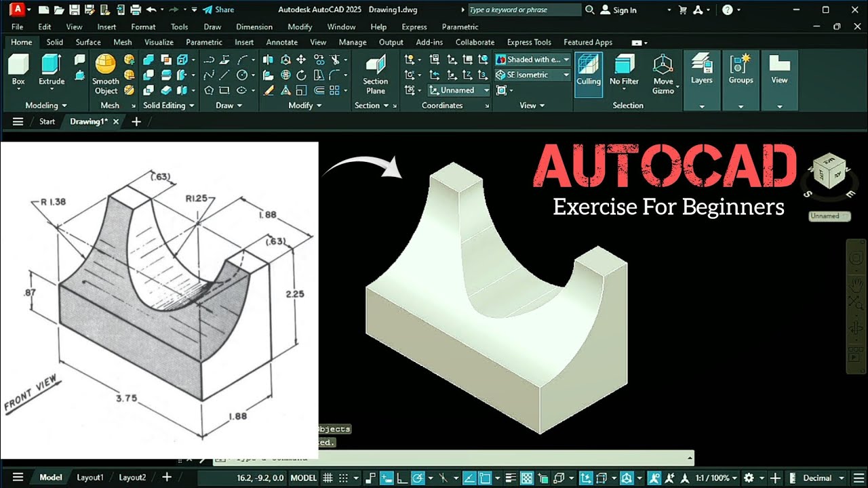This screenshot has width=868, height=488.
Task: Click the keyword search input field
Action: 525,9
